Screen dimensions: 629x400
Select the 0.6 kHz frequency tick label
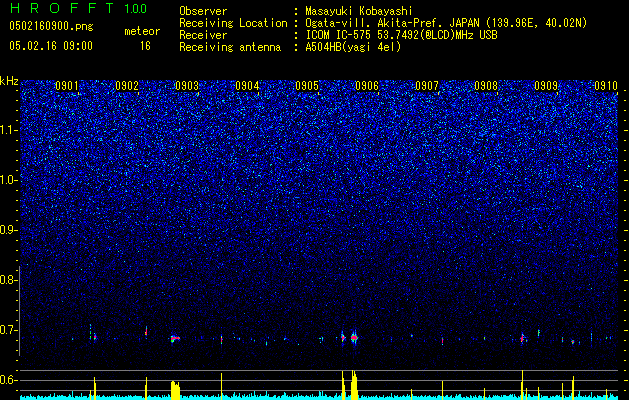coord(8,380)
